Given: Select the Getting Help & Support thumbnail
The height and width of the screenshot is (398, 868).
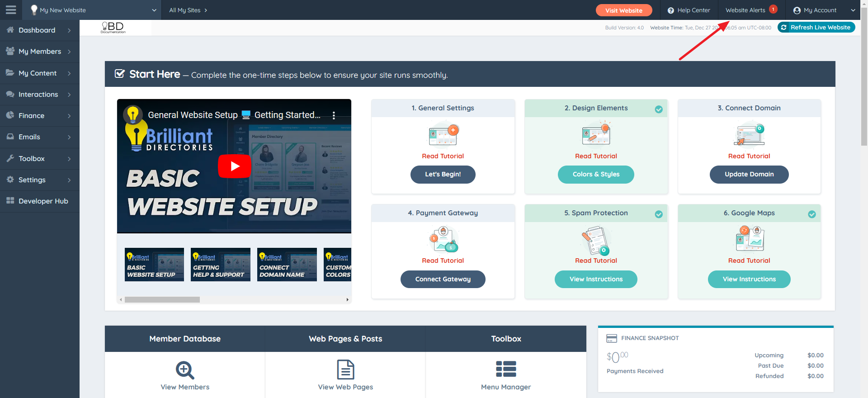Looking at the screenshot, I should click(221, 265).
